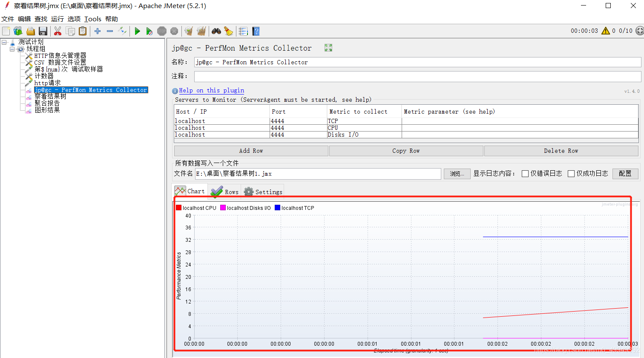Viewport: 644px width, 358px height.
Task: Collapse all tree nodes with minus icon
Action: pyautogui.click(x=110, y=31)
